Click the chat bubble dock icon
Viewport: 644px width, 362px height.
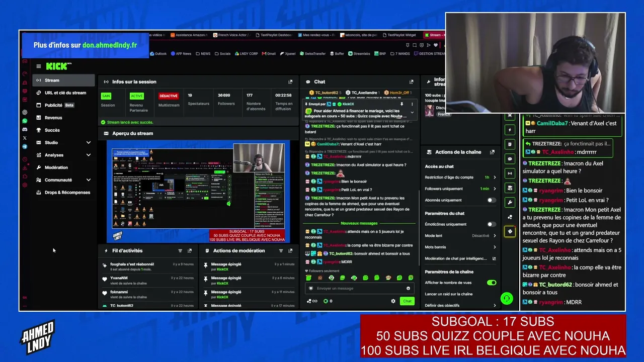pos(510,159)
